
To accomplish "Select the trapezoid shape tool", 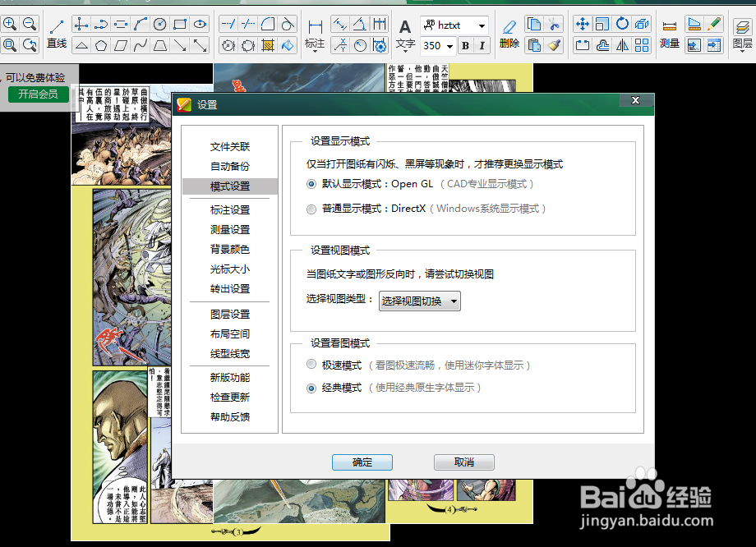I will pyautogui.click(x=160, y=46).
